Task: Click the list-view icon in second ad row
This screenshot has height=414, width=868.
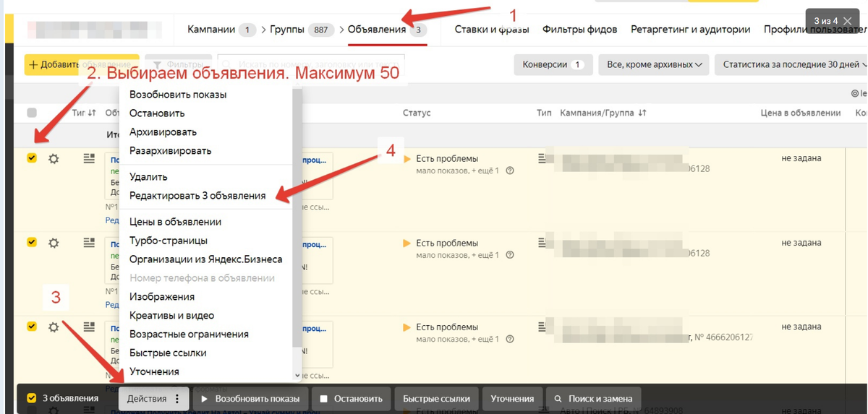Action: click(x=89, y=242)
